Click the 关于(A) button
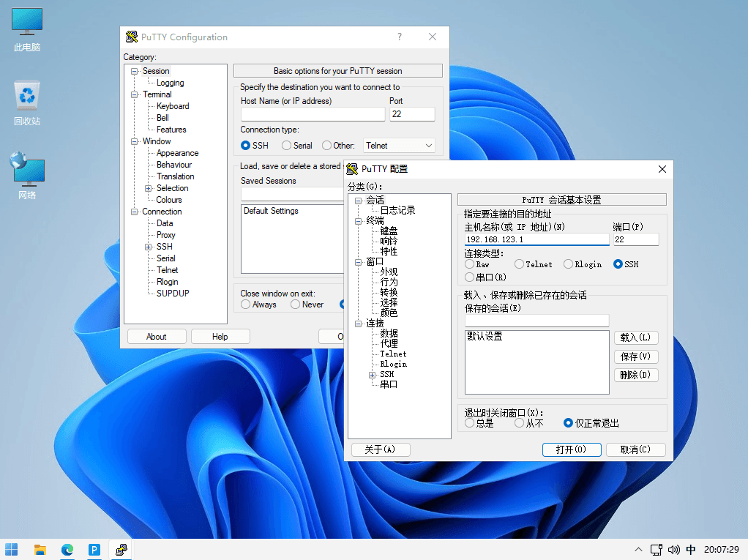Screen dimensions: 748x560 pyautogui.click(x=380, y=449)
